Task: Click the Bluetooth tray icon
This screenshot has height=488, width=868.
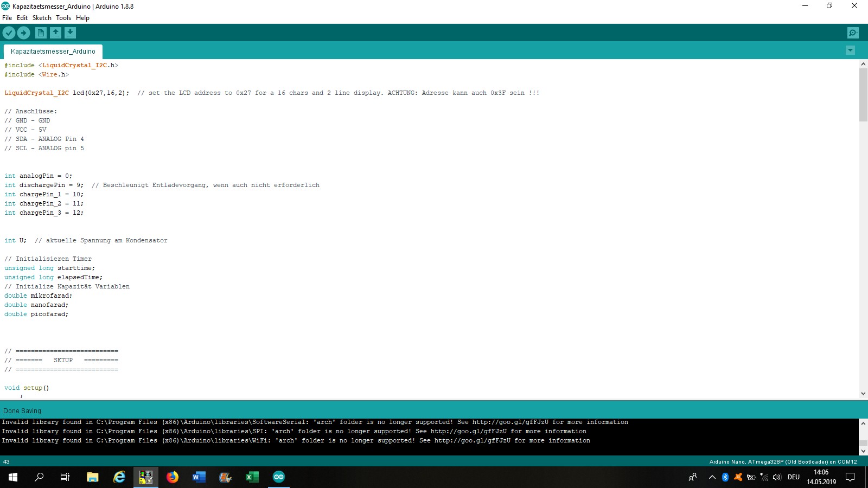Action: [x=725, y=477]
